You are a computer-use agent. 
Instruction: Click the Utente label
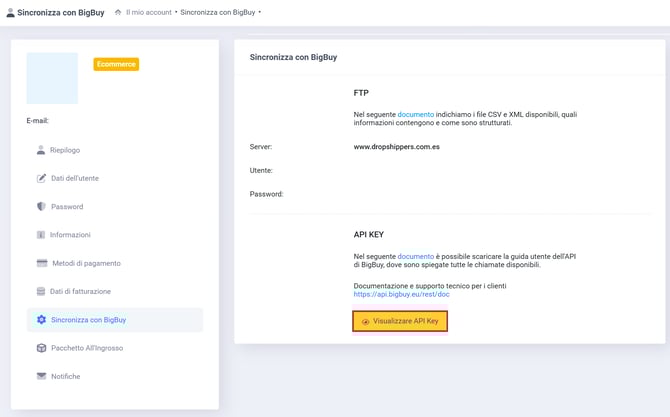tap(261, 170)
